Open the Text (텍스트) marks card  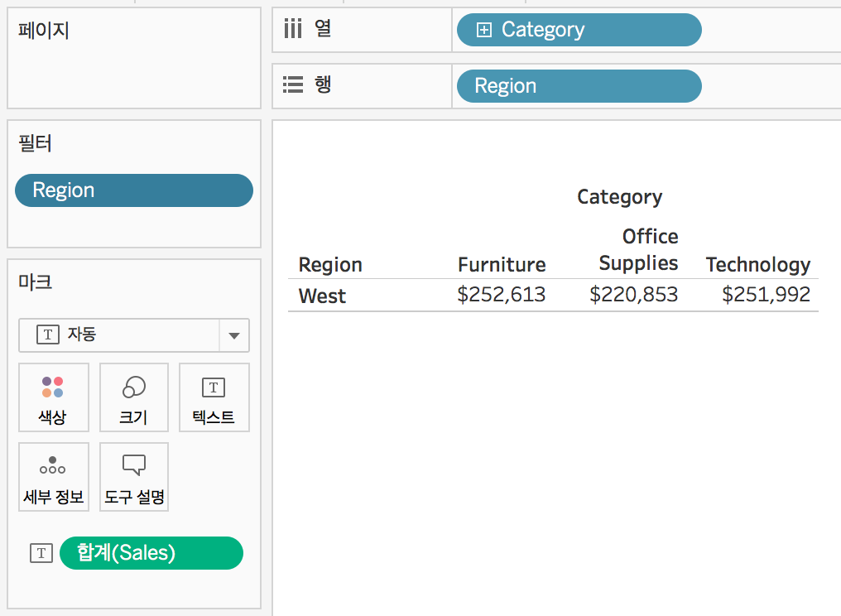click(214, 397)
